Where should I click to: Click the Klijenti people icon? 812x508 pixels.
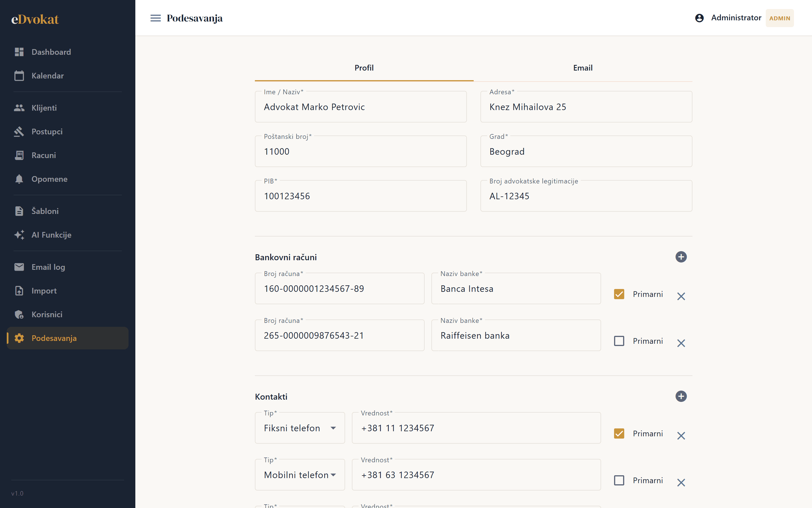point(19,108)
